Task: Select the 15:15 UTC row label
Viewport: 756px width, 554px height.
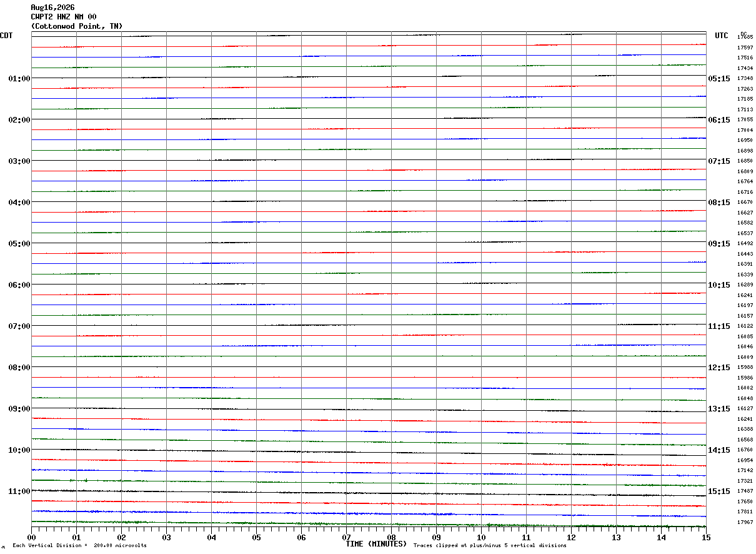Action: coord(719,491)
